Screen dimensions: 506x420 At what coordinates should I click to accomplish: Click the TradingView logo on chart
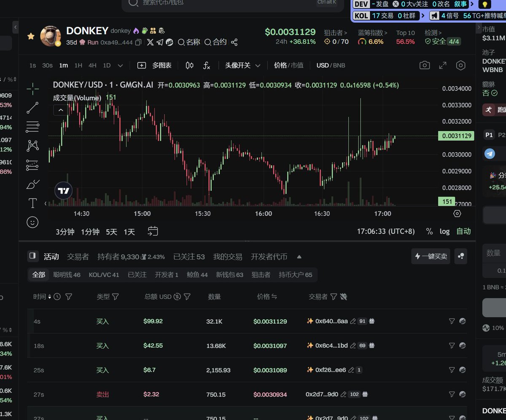coord(64,191)
